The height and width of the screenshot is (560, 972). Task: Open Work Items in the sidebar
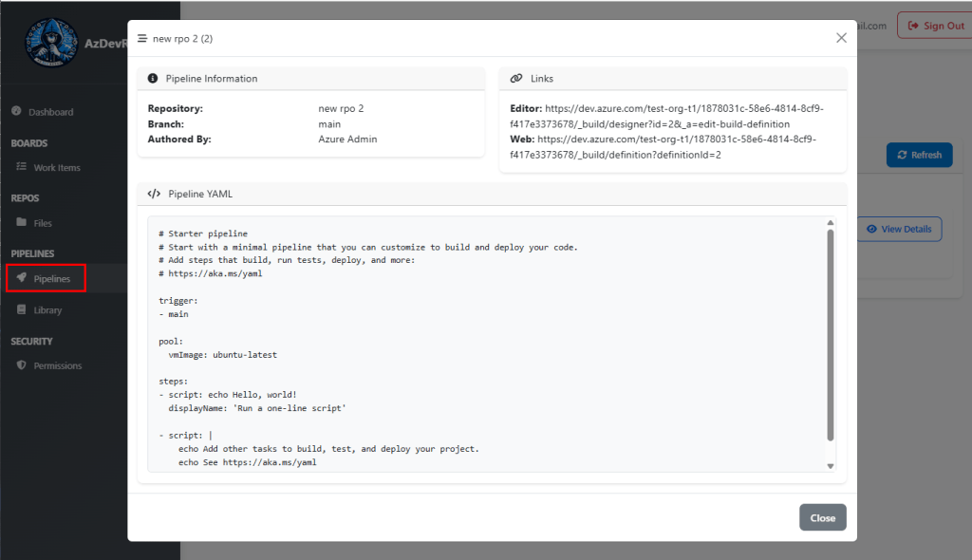(x=57, y=167)
